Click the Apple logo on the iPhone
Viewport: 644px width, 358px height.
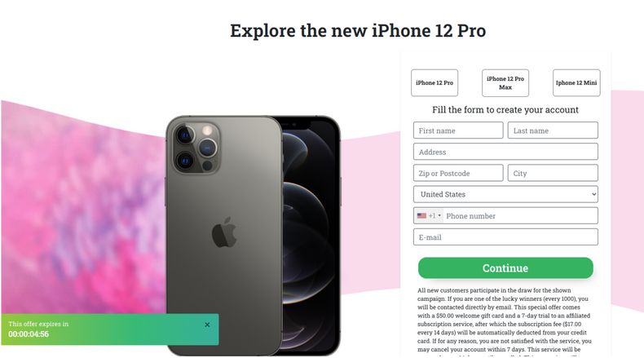point(224,232)
